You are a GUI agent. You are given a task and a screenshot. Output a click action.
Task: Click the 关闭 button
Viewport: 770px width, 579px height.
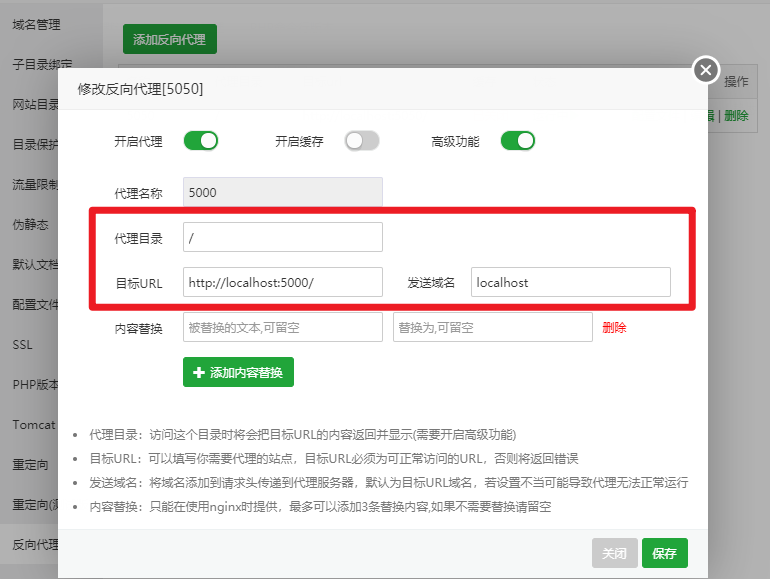pos(614,553)
